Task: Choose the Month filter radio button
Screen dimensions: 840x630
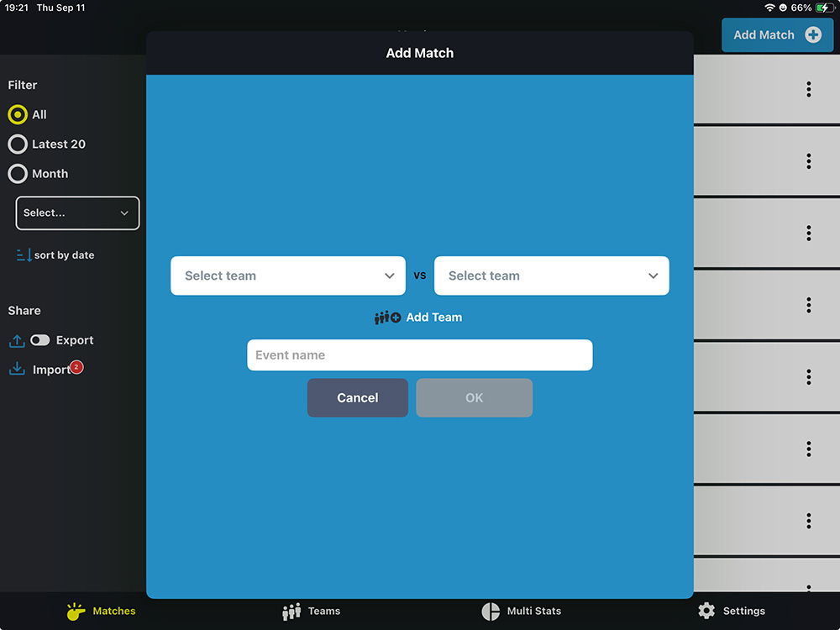Action: [18, 174]
